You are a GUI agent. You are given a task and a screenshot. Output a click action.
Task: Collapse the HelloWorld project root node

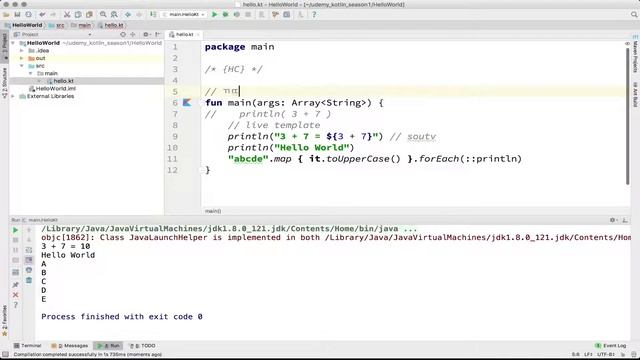pyautogui.click(x=13, y=43)
